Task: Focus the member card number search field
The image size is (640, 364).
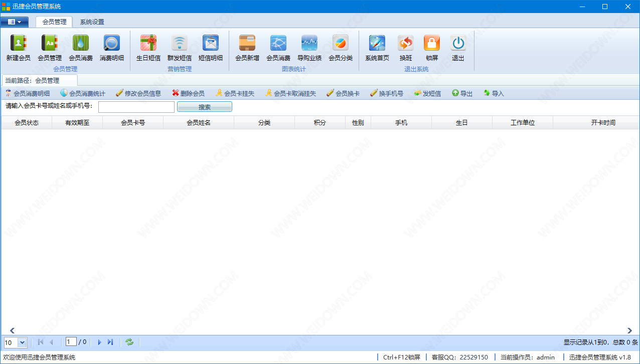Action: 136,107
